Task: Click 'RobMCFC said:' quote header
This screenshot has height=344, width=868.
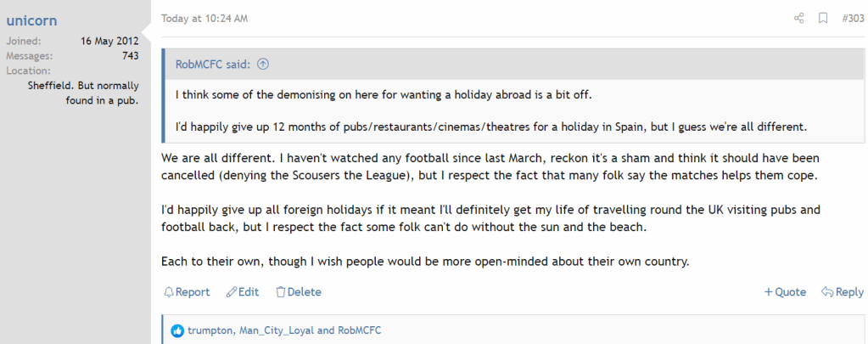Action: click(212, 64)
